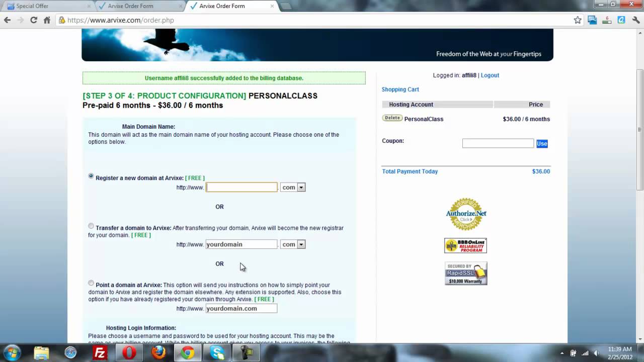The width and height of the screenshot is (644, 362).
Task: Click the RapidSSL secured badge
Action: [x=466, y=273]
